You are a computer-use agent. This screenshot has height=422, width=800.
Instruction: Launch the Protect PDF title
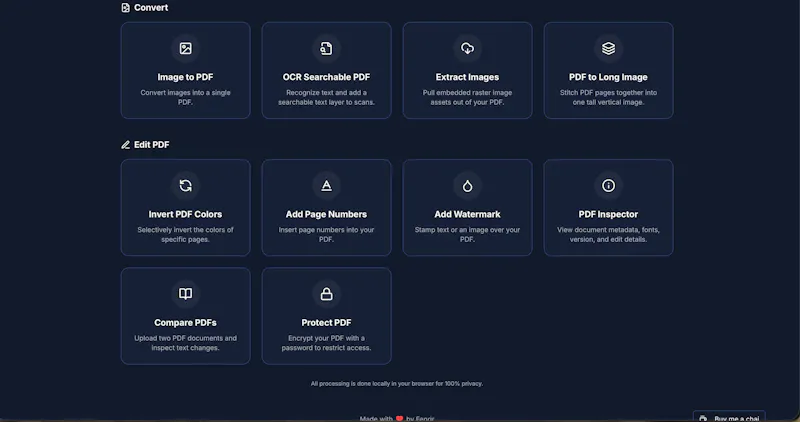pyautogui.click(x=326, y=322)
